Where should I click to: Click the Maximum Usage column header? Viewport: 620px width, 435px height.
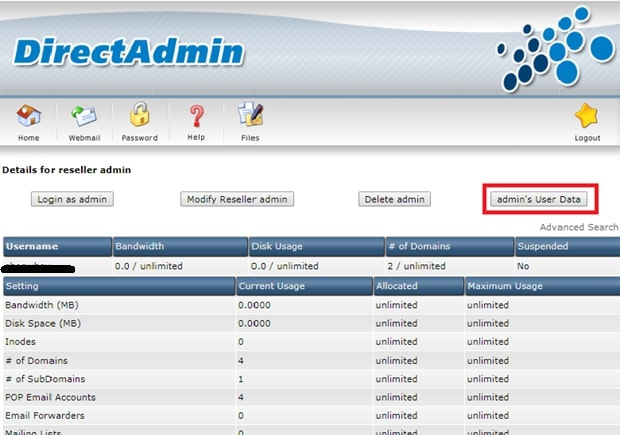click(x=542, y=286)
